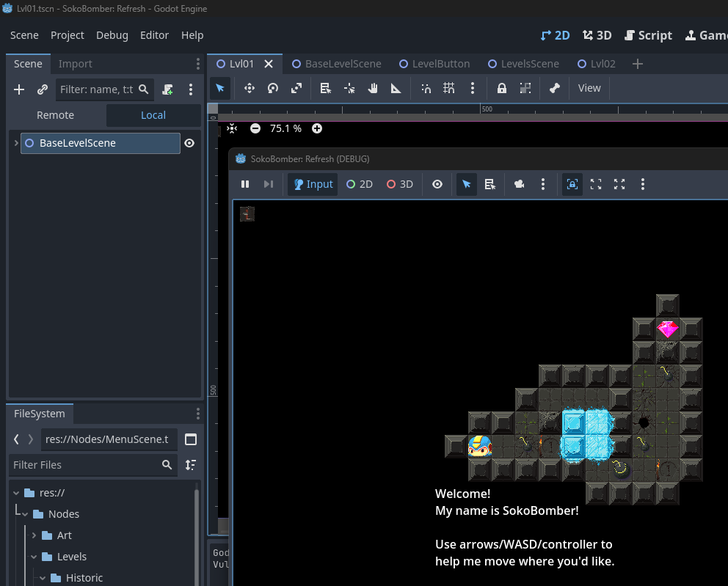This screenshot has width=728, height=586.
Task: Expand the Art folder in FileSystem
Action: [x=34, y=535]
